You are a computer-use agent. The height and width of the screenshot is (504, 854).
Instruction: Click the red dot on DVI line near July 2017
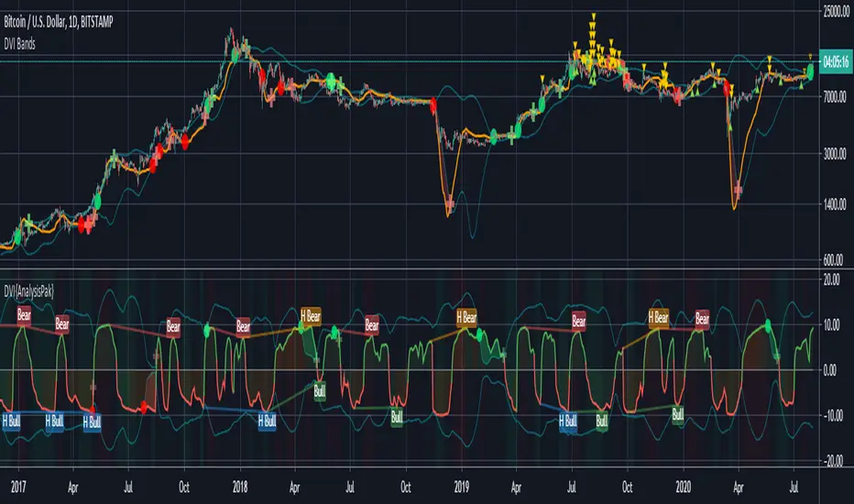(x=144, y=406)
